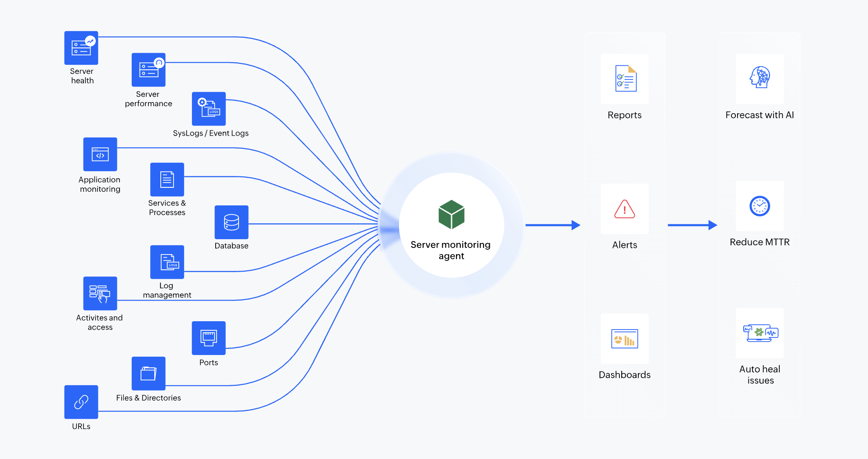
Task: Click the Application monitoring icon
Action: 100,154
